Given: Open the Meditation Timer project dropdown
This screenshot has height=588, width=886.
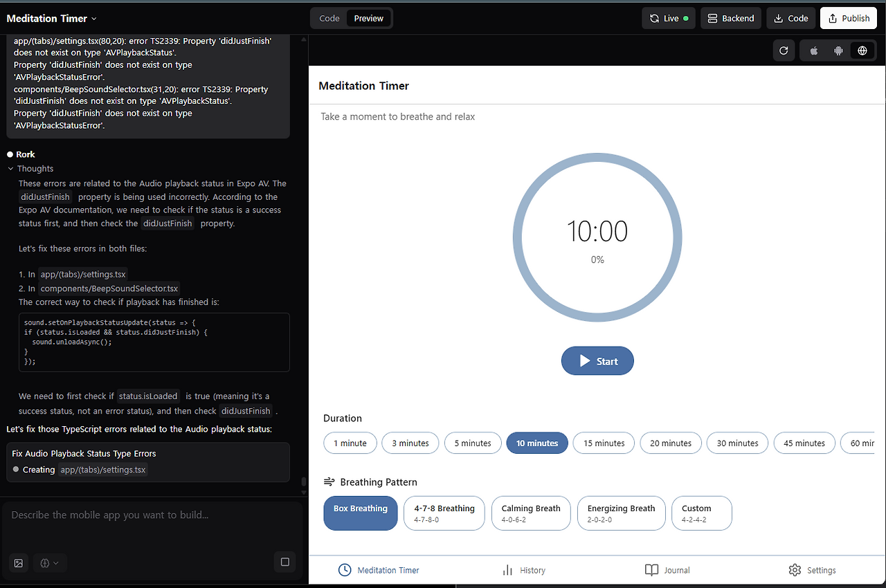Looking at the screenshot, I should [52, 19].
